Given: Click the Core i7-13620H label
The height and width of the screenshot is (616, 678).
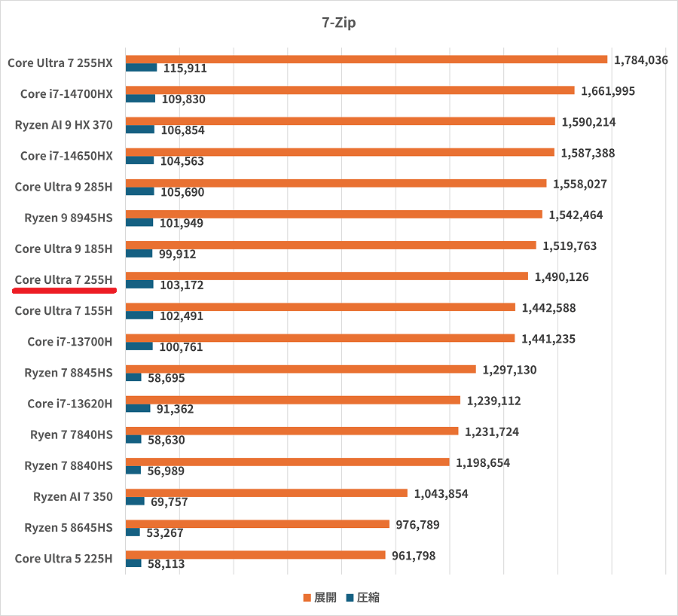Looking at the screenshot, I should pos(69,404).
